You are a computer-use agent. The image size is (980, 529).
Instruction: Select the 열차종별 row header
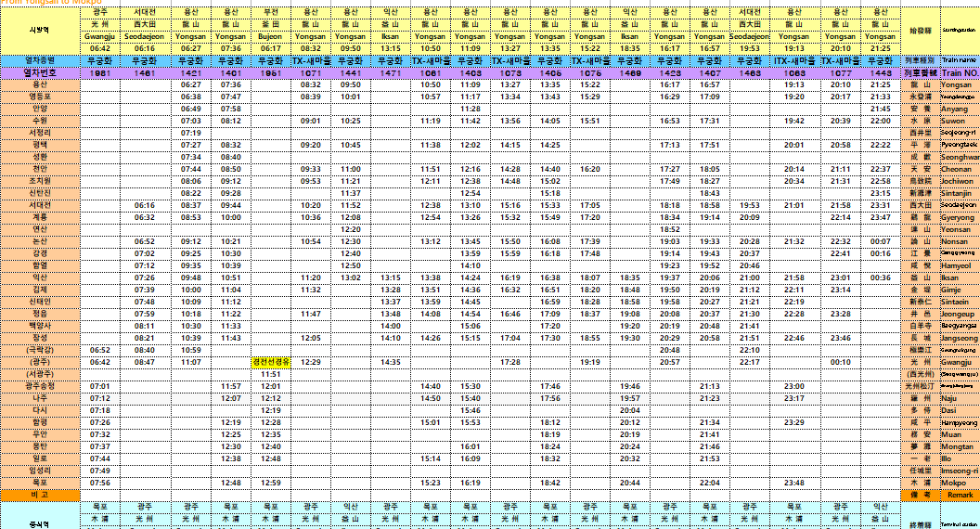pyautogui.click(x=40, y=60)
